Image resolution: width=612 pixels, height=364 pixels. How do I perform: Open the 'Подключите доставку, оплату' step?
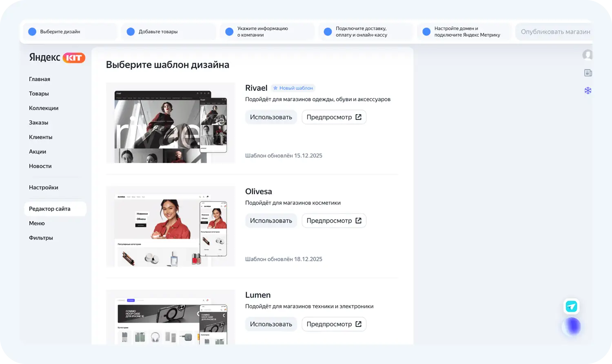(x=361, y=32)
